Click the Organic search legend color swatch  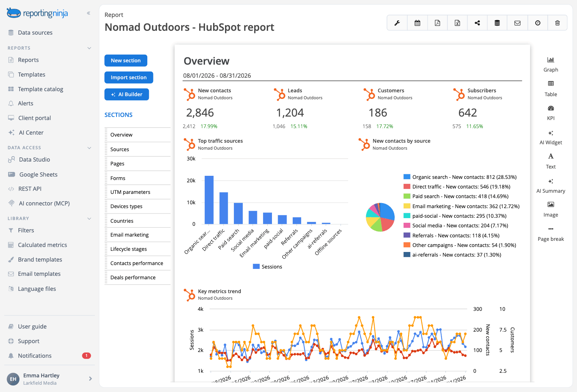coord(407,177)
